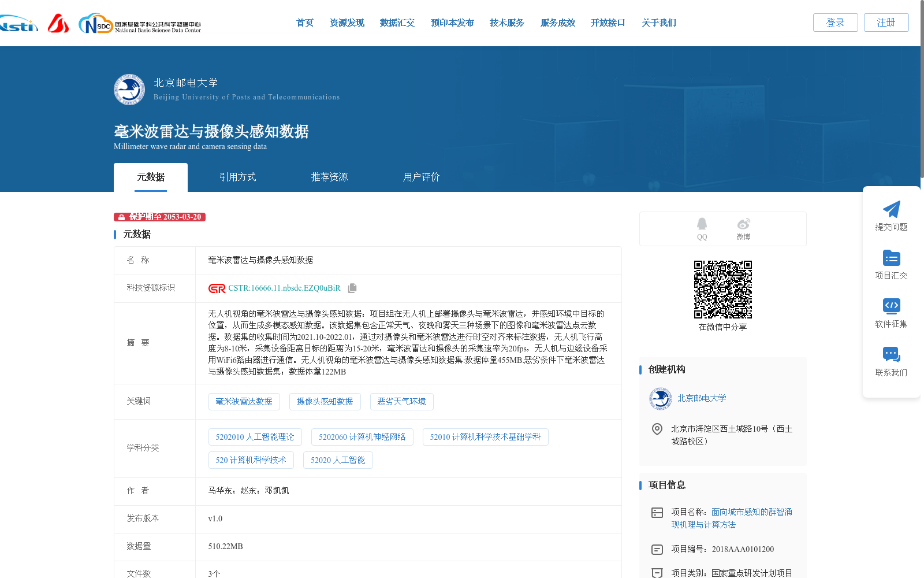Open 开放接口 menu
This screenshot has height=578, width=924.
coord(608,23)
